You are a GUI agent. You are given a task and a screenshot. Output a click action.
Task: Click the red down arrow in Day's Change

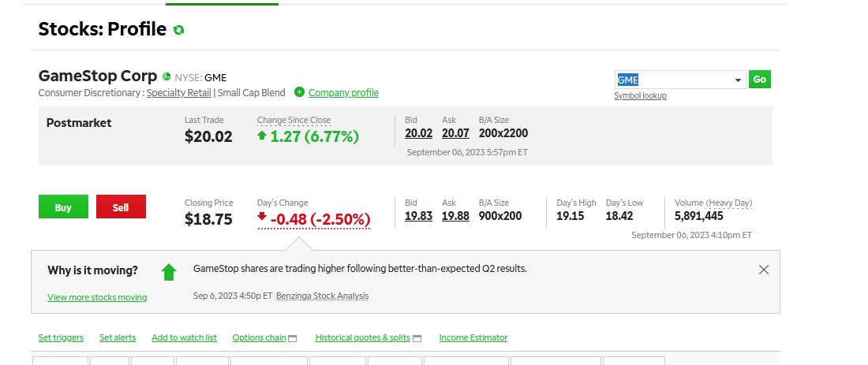263,216
